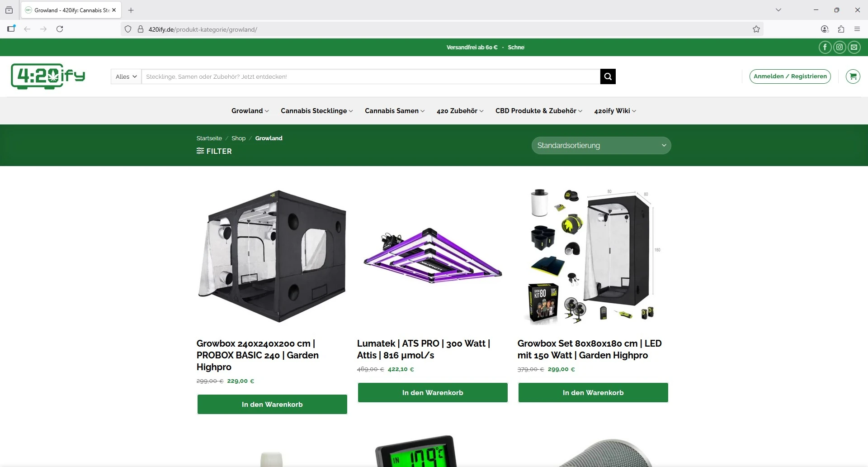Image resolution: width=868 pixels, height=467 pixels.
Task: Add Lumatek ATS PRO to Warenkorb
Action: click(433, 392)
